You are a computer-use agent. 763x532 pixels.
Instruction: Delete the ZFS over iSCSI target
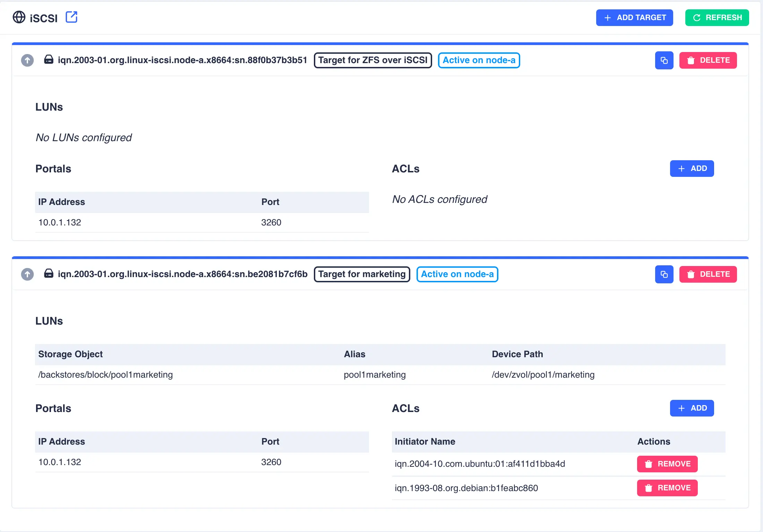coord(708,60)
